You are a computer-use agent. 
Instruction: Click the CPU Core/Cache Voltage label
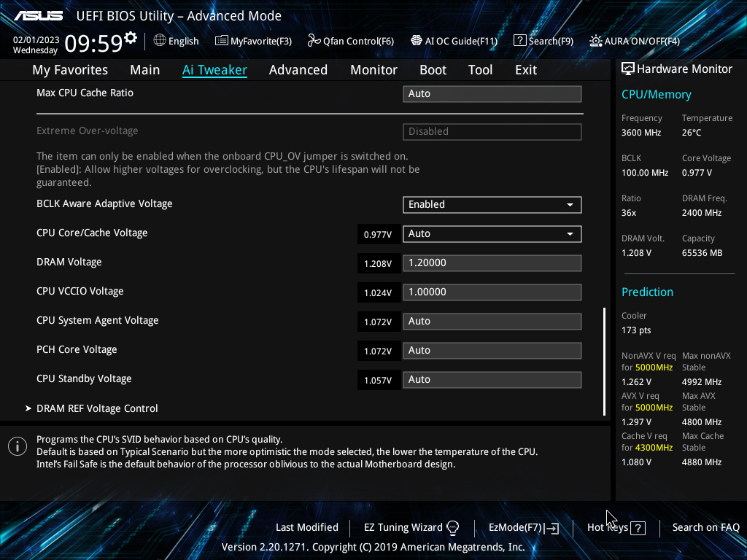coord(92,233)
